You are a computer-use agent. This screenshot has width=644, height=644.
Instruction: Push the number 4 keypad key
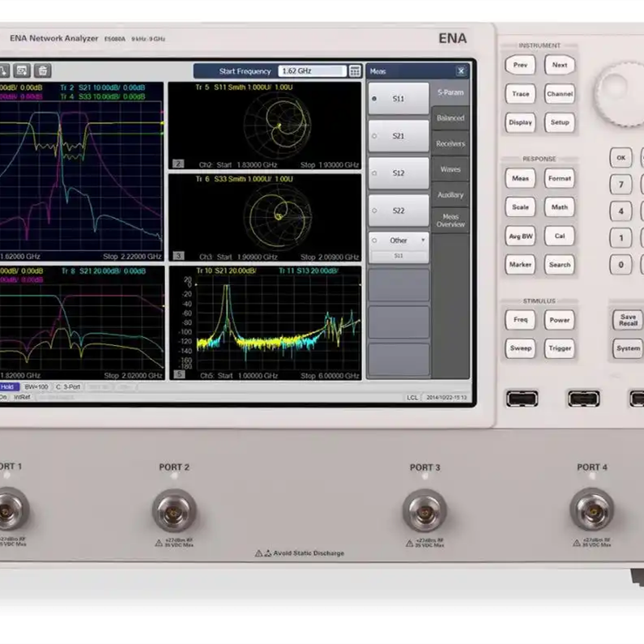621,211
